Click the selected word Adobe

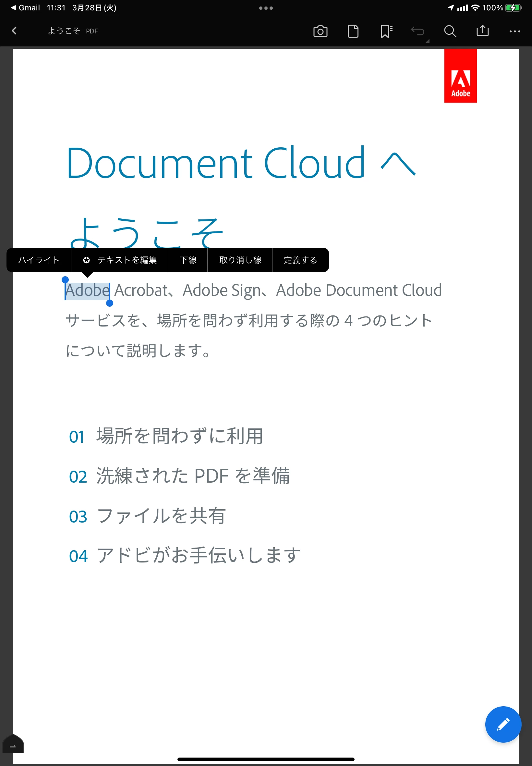(x=87, y=290)
